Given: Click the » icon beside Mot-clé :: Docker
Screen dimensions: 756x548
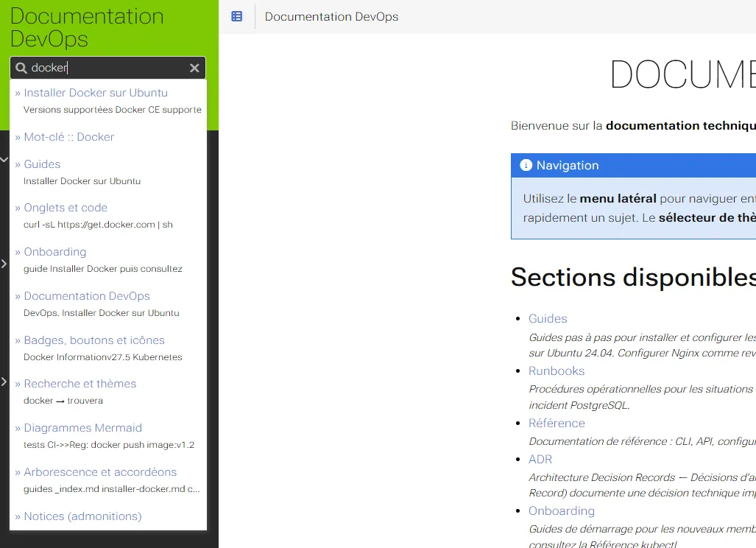Looking at the screenshot, I should click(x=17, y=136).
